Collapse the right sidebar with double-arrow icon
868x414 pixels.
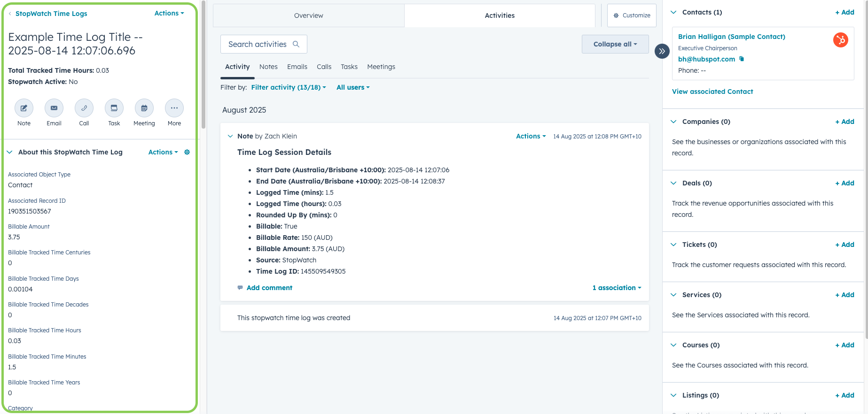(662, 51)
